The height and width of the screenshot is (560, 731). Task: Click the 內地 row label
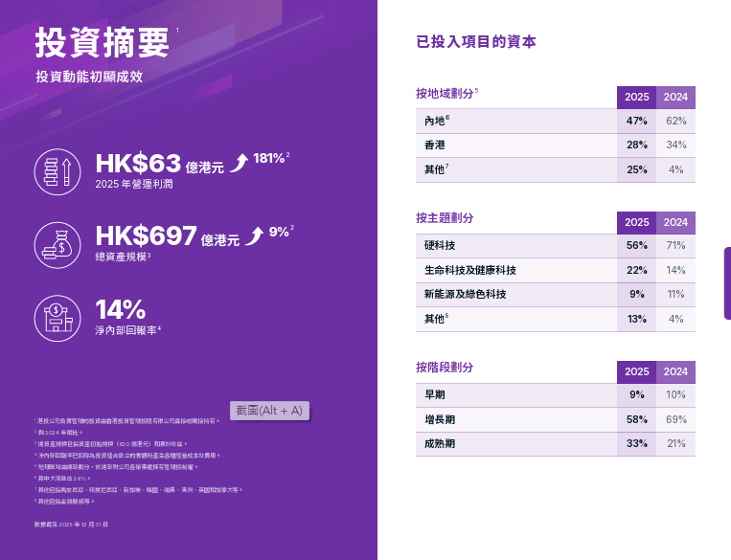[x=434, y=121]
